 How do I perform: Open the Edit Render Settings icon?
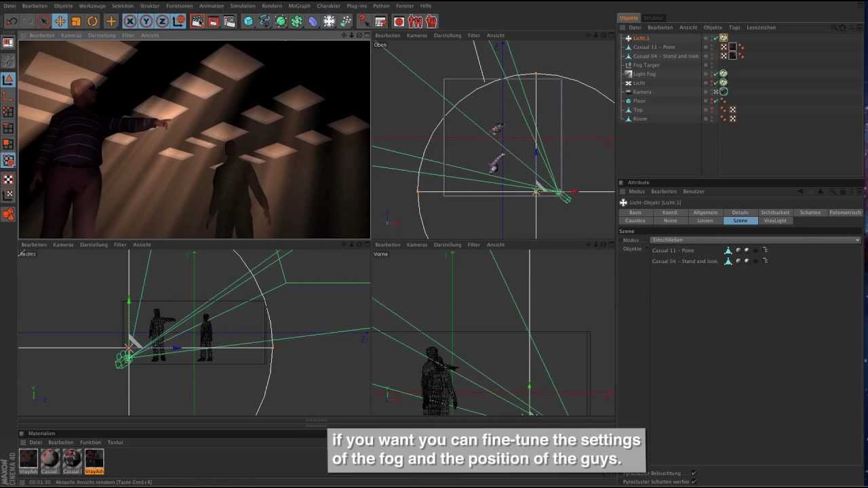[x=230, y=22]
